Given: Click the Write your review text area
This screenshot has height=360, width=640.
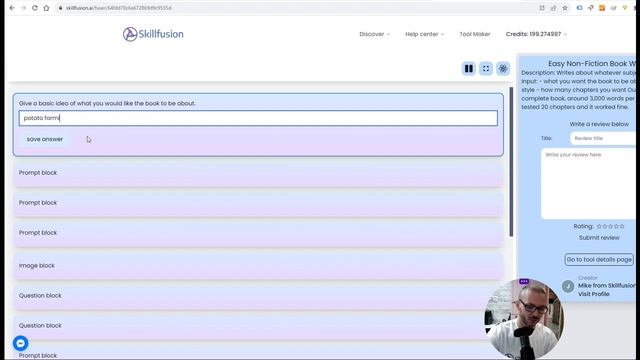Looking at the screenshot, I should 588,184.
